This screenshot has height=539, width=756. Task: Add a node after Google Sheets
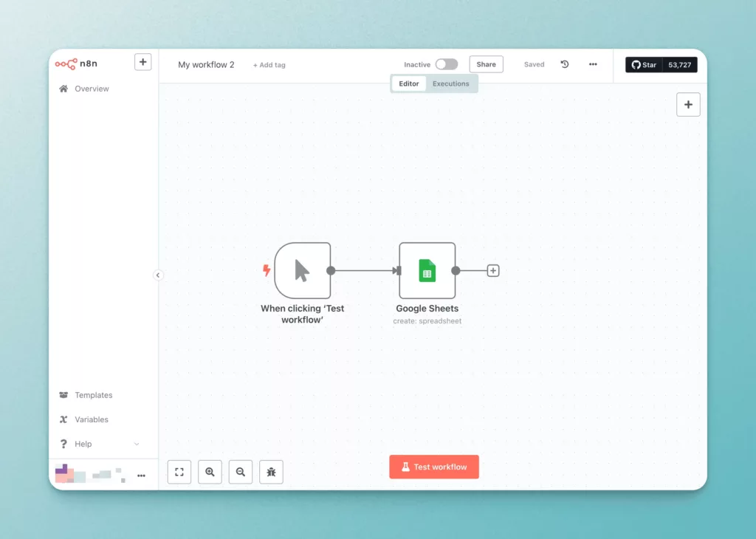(x=492, y=270)
